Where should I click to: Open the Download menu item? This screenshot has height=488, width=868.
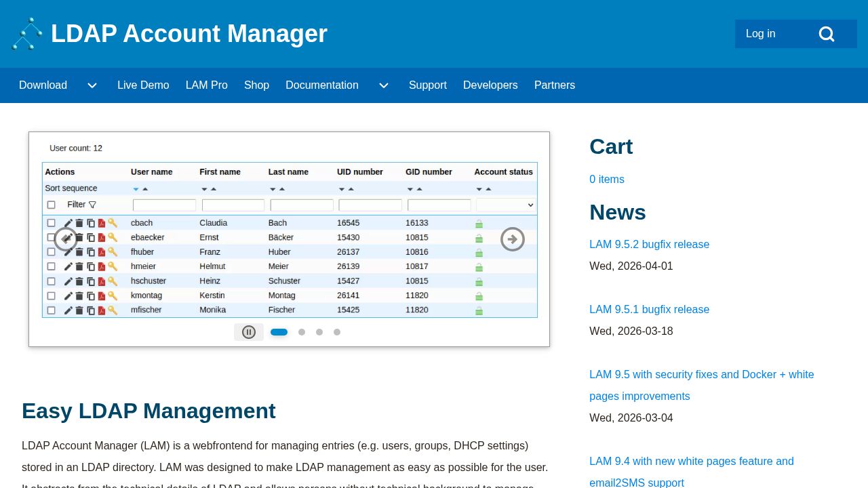(43, 85)
